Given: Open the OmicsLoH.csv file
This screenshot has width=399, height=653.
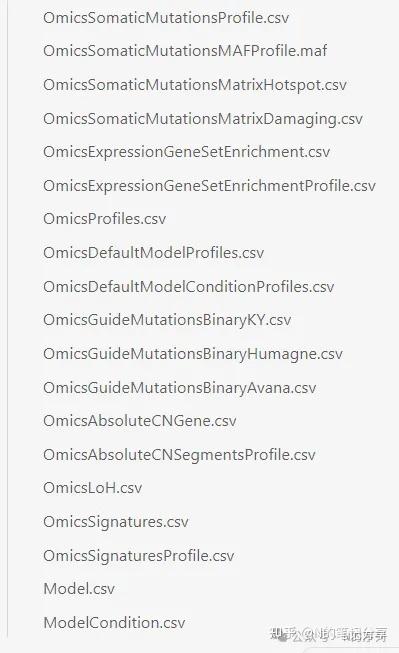Looking at the screenshot, I should (x=93, y=488).
